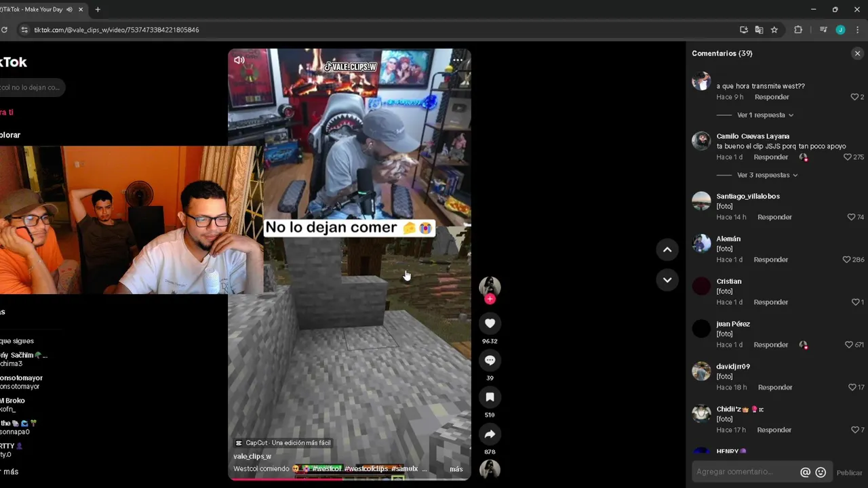868x488 pixels.
Task: Reply to Cristian's comment
Action: pos(771,302)
